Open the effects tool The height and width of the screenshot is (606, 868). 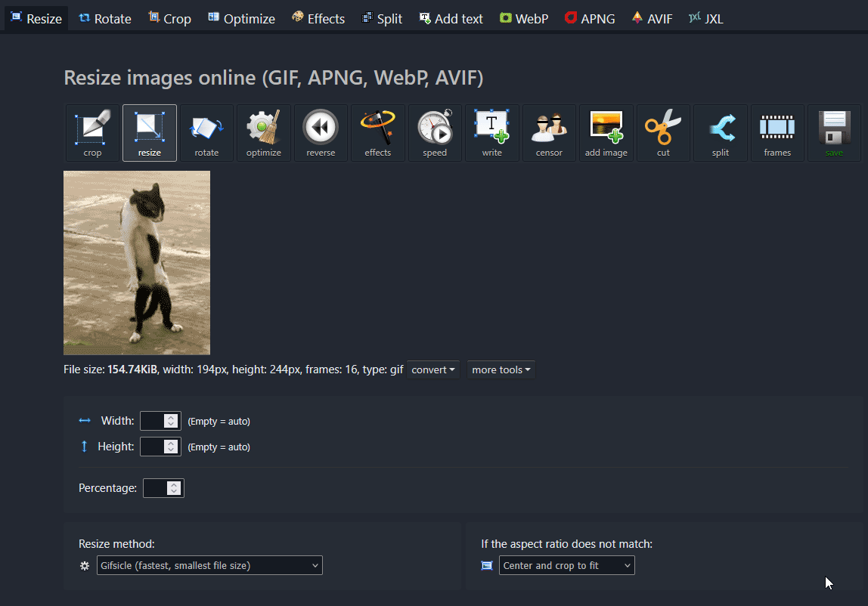tap(378, 133)
